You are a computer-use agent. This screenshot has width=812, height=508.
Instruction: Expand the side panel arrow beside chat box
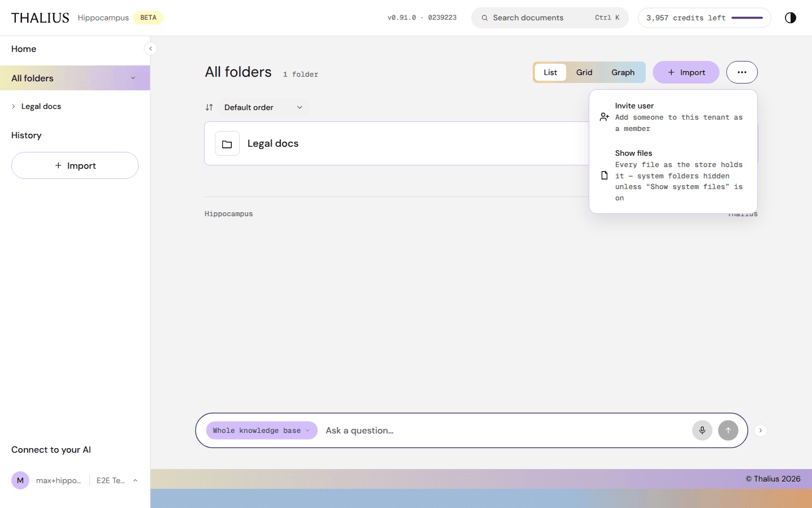click(760, 430)
